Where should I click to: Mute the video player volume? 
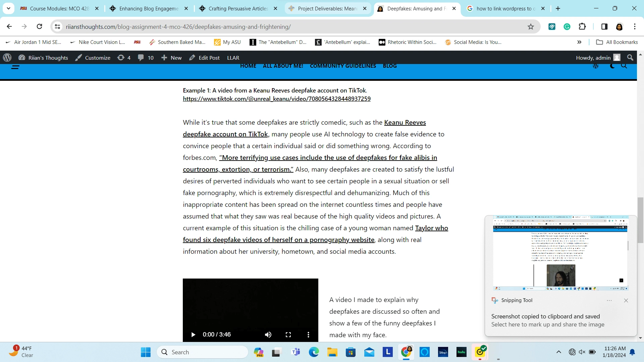click(x=268, y=335)
